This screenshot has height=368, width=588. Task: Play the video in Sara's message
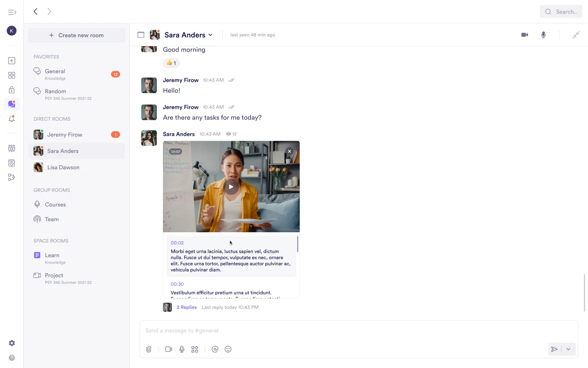(x=231, y=187)
